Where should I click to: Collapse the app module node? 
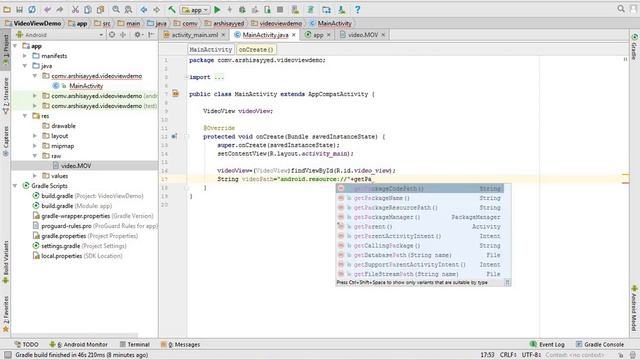click(x=15, y=46)
